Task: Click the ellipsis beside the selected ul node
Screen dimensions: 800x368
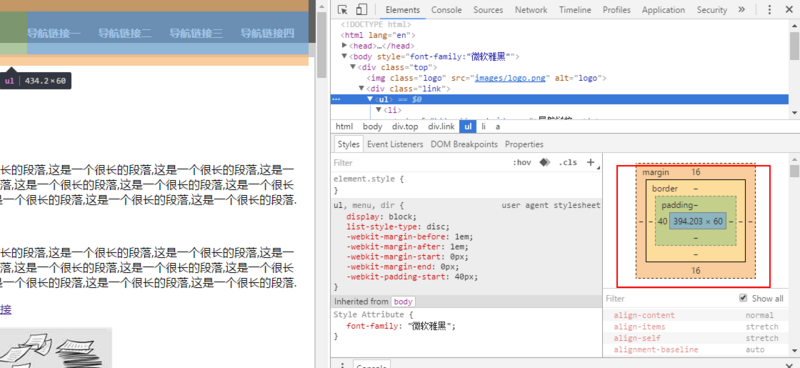Action: (336, 99)
